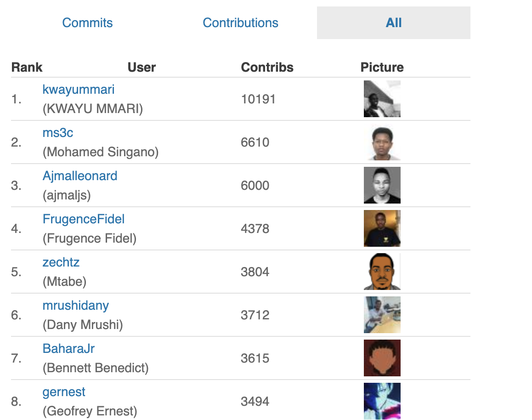Click ajmaljs's profile picture
The width and height of the screenshot is (532, 420).
pyautogui.click(x=382, y=185)
